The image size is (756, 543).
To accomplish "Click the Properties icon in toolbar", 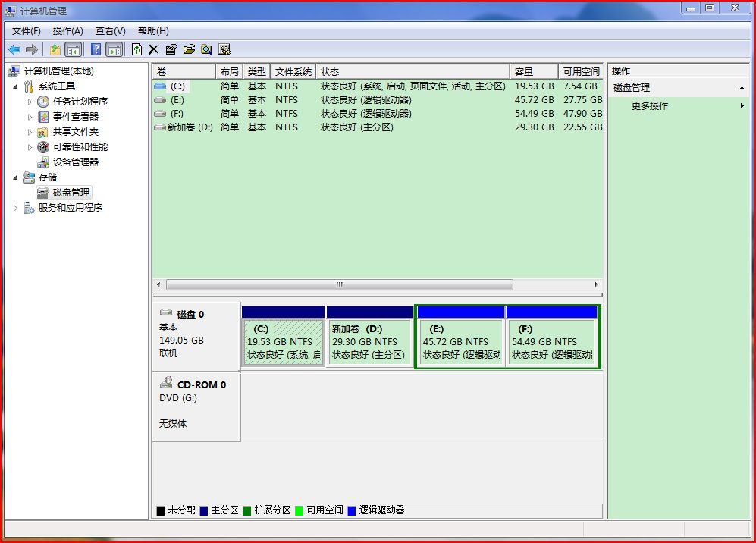I will [x=171, y=49].
